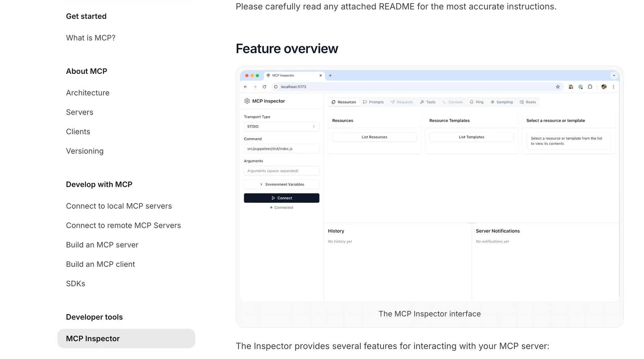Click the List Templates button
Image resolution: width=644 pixels, height=359 pixels.
pyautogui.click(x=471, y=137)
